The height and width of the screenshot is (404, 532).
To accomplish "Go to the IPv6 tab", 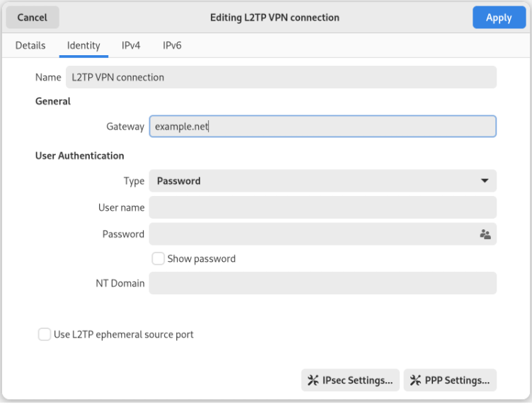I will [x=172, y=45].
